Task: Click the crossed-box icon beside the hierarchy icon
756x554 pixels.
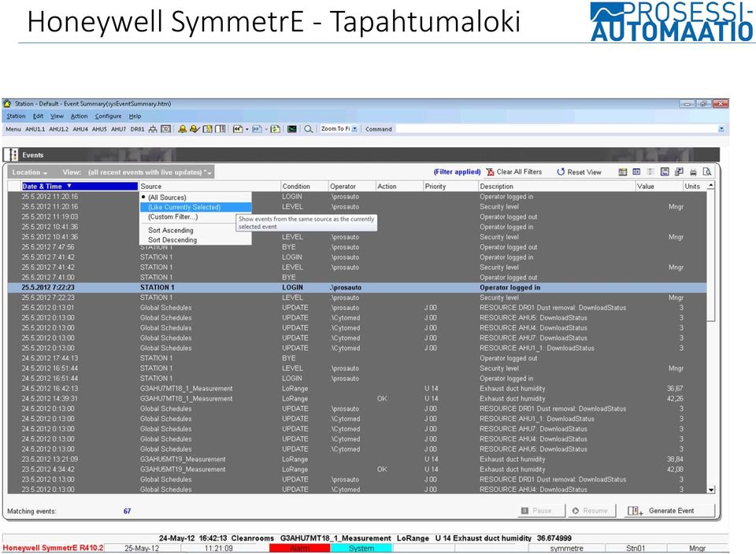Action: (x=166, y=129)
